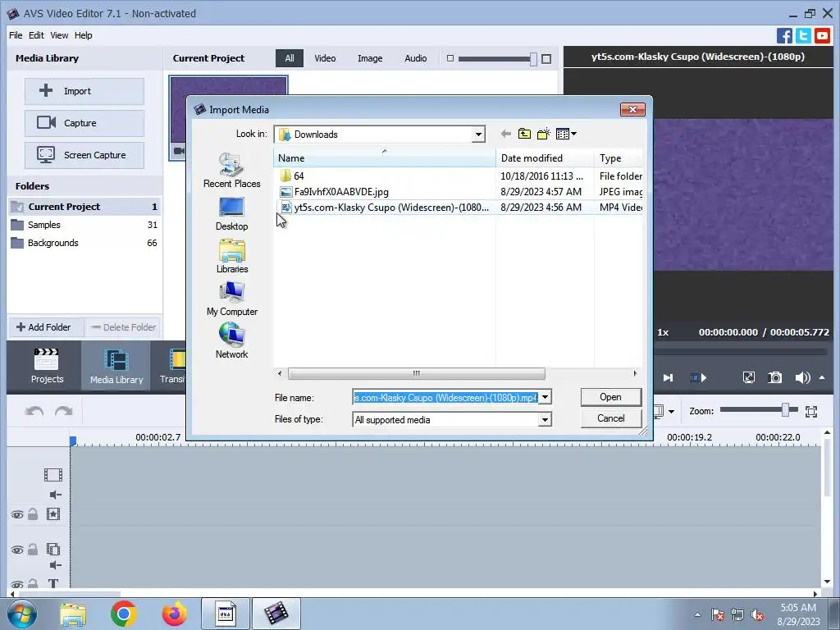Select video track filmstrip icon
The height and width of the screenshot is (630, 840).
[x=53, y=475]
